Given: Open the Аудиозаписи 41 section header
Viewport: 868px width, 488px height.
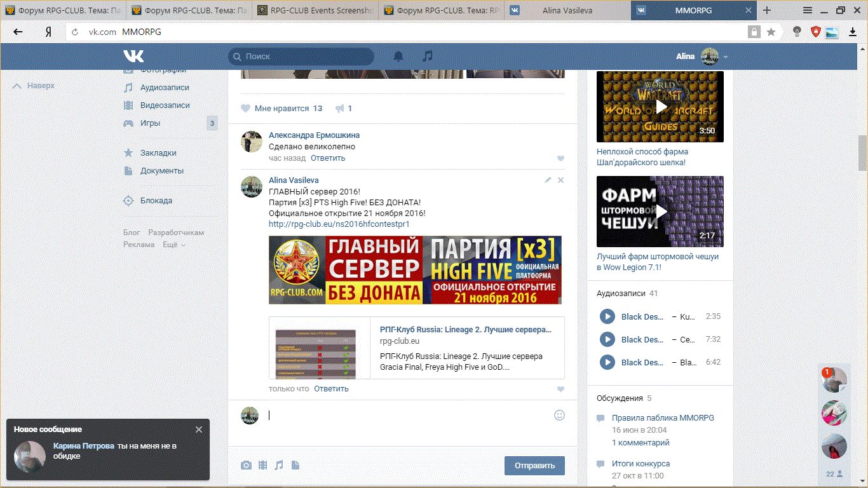Looking at the screenshot, I should pos(627,294).
